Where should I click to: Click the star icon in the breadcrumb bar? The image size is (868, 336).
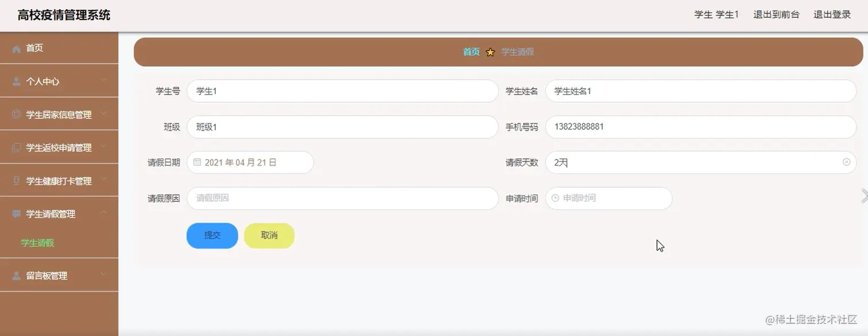point(490,52)
